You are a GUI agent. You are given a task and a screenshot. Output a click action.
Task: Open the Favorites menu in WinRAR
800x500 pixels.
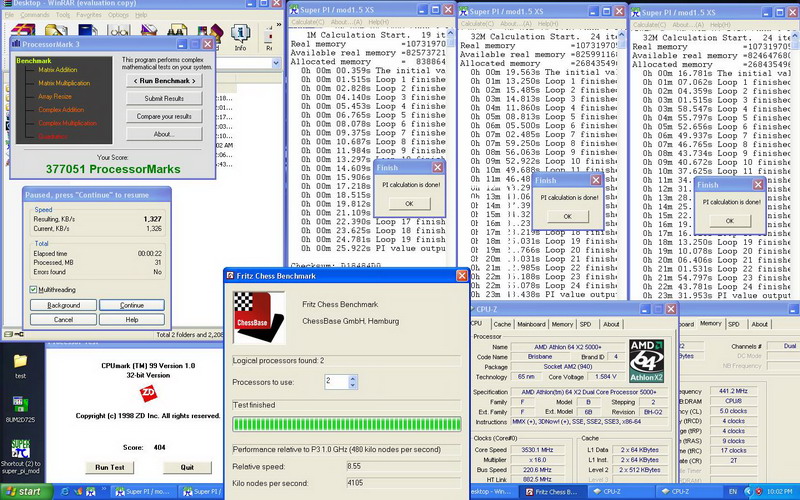(x=89, y=15)
